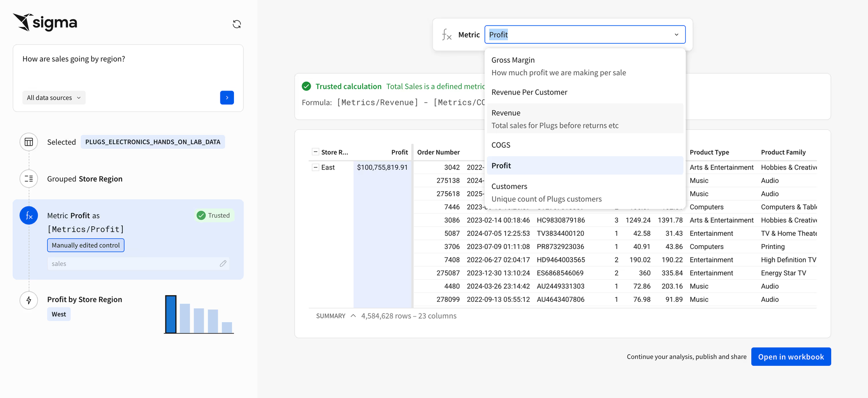This screenshot has width=868, height=398.
Task: Collapse the East region row group
Action: (x=316, y=167)
